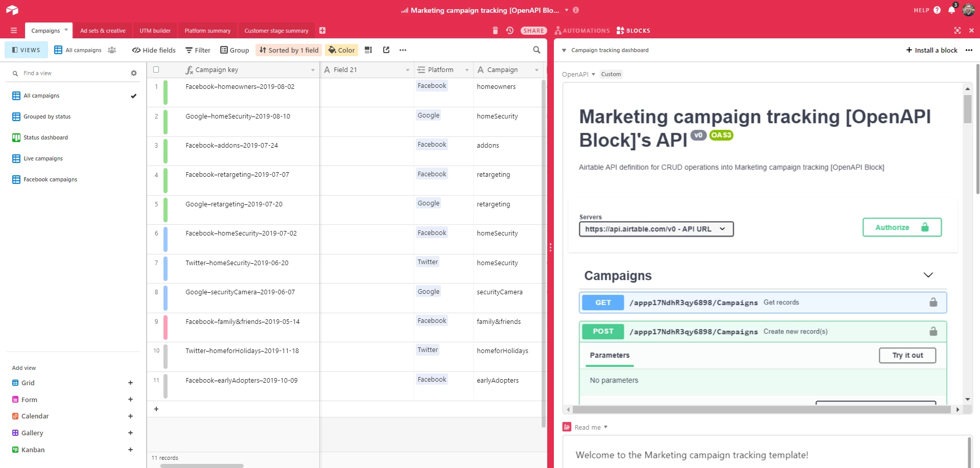Open the share view export icon
980x468 pixels.
(386, 50)
